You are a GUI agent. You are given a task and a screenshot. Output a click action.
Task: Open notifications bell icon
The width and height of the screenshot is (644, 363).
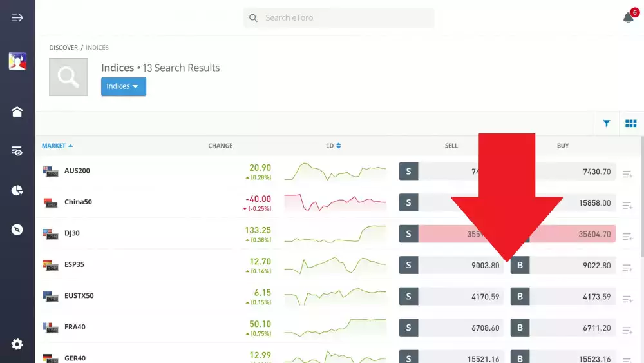[x=629, y=17]
